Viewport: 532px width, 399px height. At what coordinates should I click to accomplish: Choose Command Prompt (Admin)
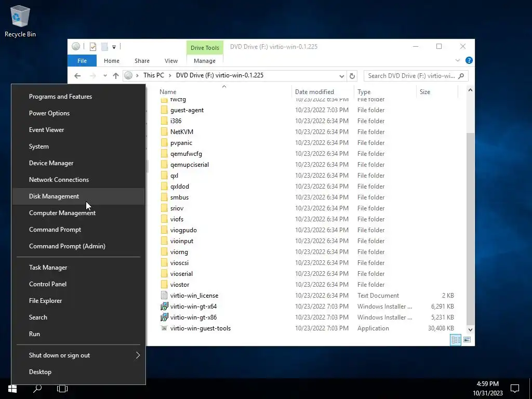[x=78, y=246]
